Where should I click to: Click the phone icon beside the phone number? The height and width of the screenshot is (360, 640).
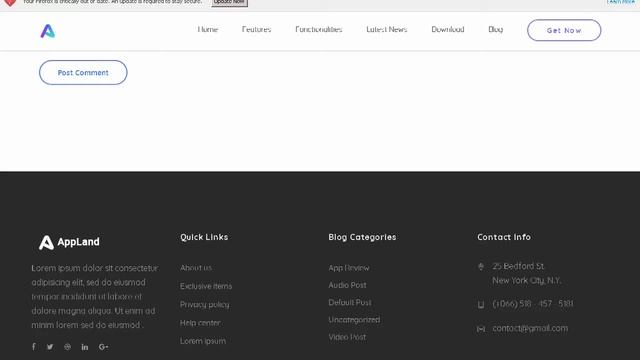click(481, 304)
